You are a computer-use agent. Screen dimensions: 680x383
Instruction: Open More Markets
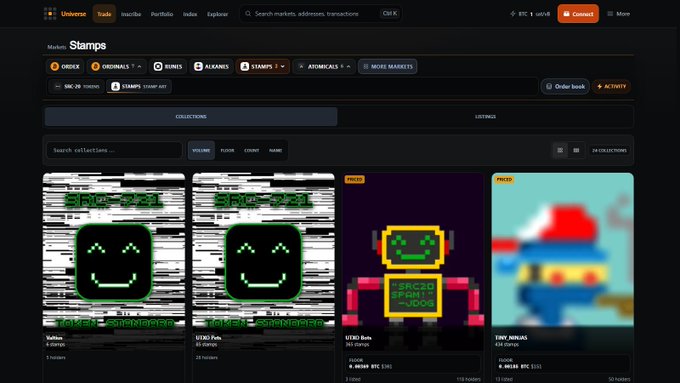tap(388, 66)
